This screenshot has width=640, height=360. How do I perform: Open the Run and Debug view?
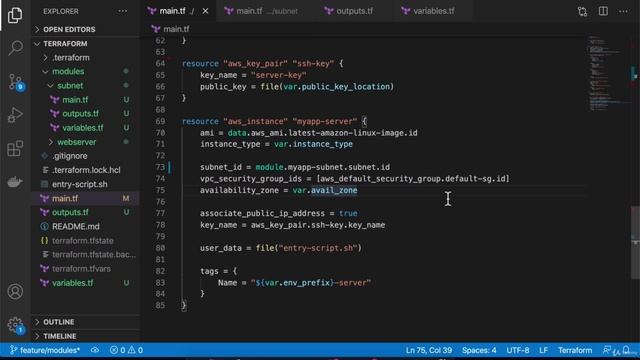(x=15, y=115)
